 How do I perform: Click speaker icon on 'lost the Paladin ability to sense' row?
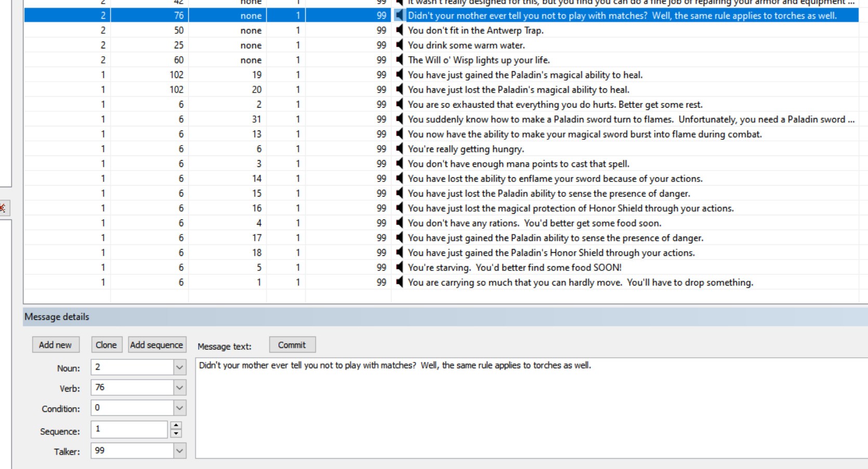tap(399, 193)
